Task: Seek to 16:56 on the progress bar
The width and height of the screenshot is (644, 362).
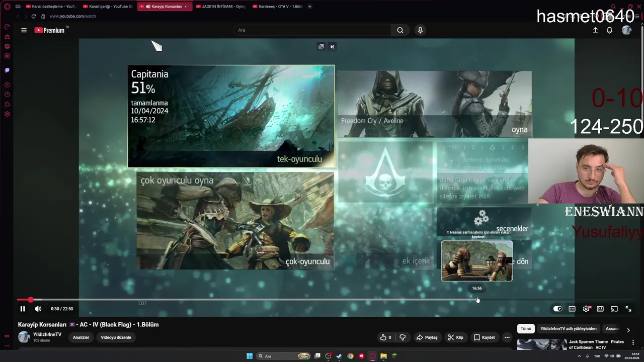Action: [477, 300]
